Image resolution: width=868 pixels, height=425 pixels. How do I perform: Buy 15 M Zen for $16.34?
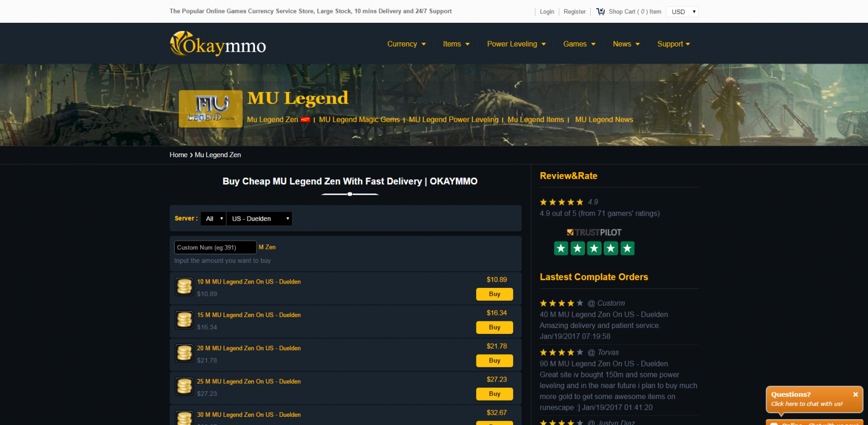pos(495,327)
